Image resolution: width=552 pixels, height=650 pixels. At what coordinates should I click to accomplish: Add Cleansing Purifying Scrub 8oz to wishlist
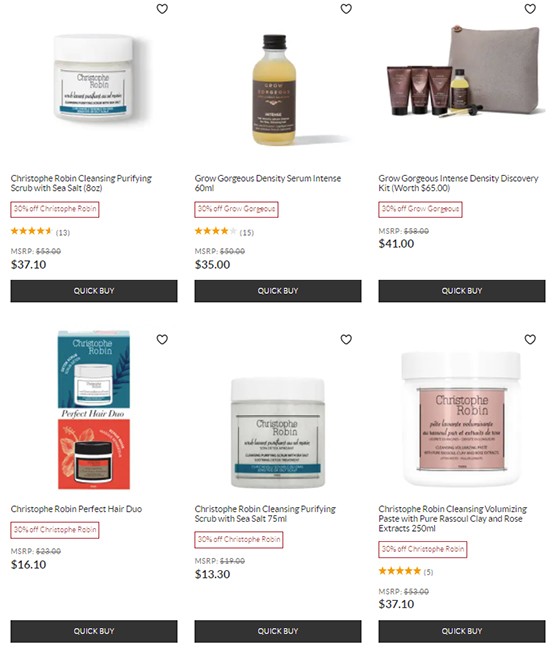(162, 9)
